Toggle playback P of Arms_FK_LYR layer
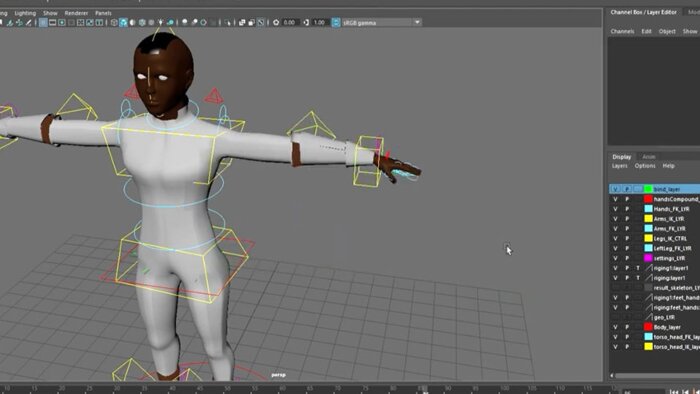 (x=627, y=228)
